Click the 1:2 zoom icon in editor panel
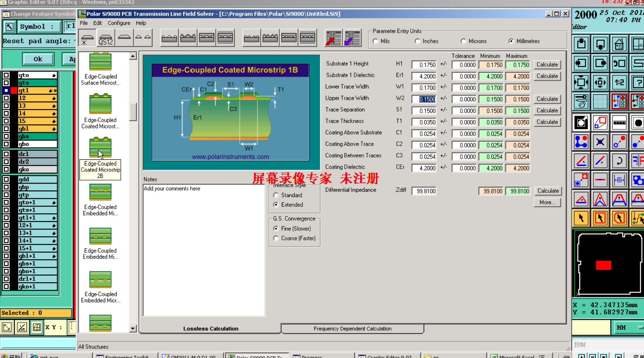Viewport: 644px width, 358px height. tap(619, 83)
